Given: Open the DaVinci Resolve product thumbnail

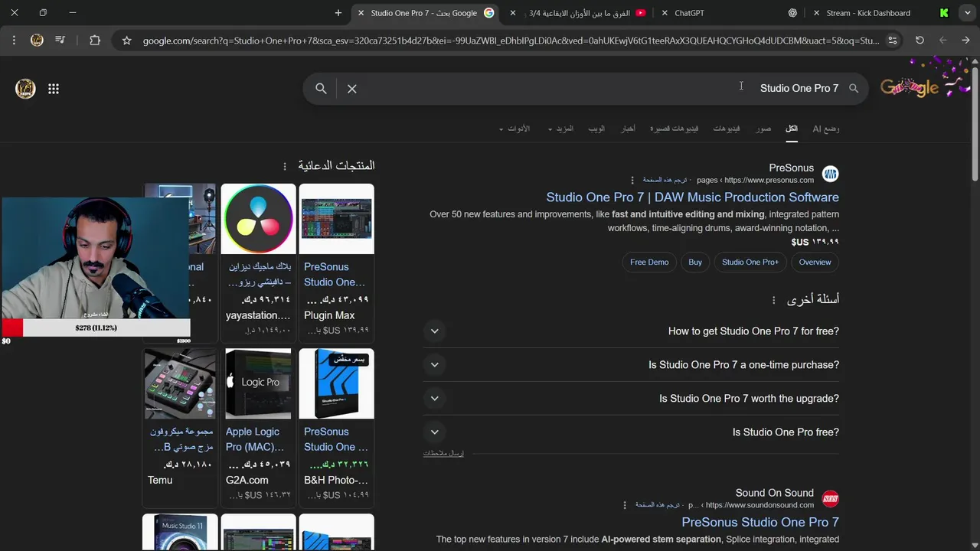Looking at the screenshot, I should coord(258,219).
